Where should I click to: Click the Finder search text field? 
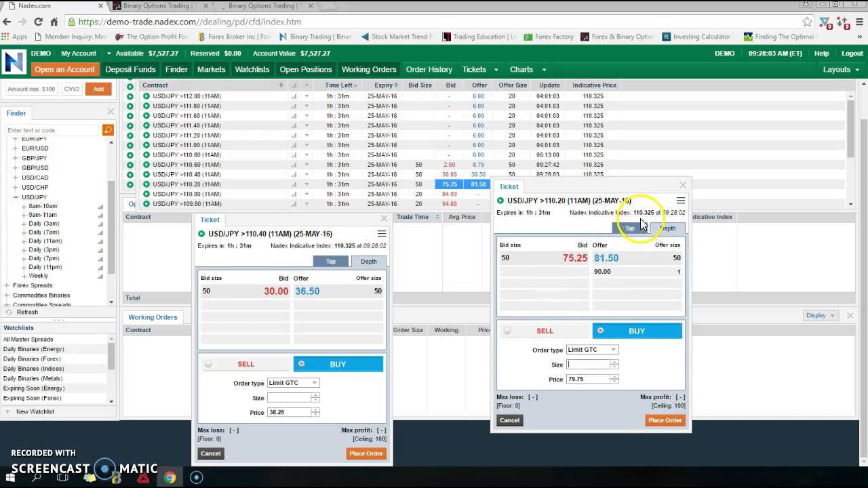tap(53, 130)
